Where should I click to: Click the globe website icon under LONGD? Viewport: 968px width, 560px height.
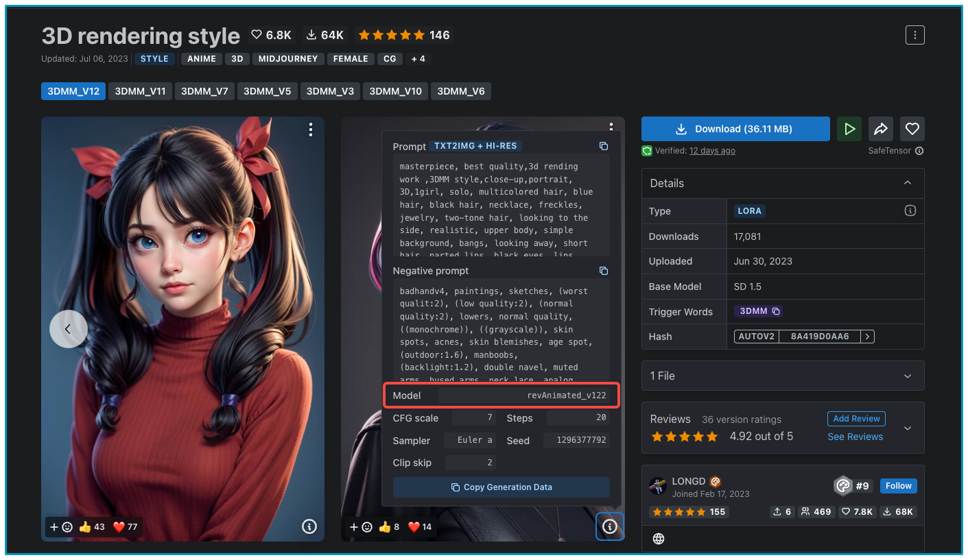pos(659,539)
